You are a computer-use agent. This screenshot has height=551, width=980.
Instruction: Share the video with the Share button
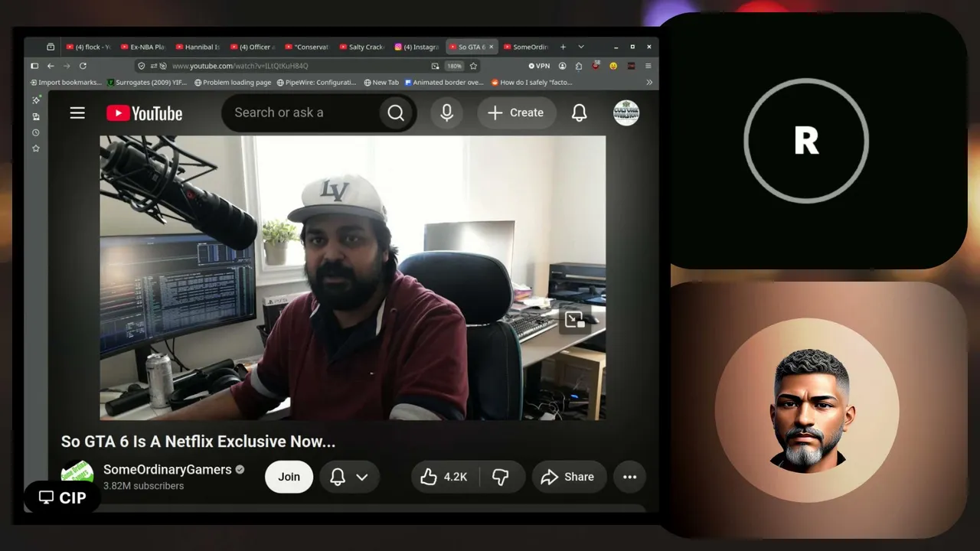[x=569, y=477]
